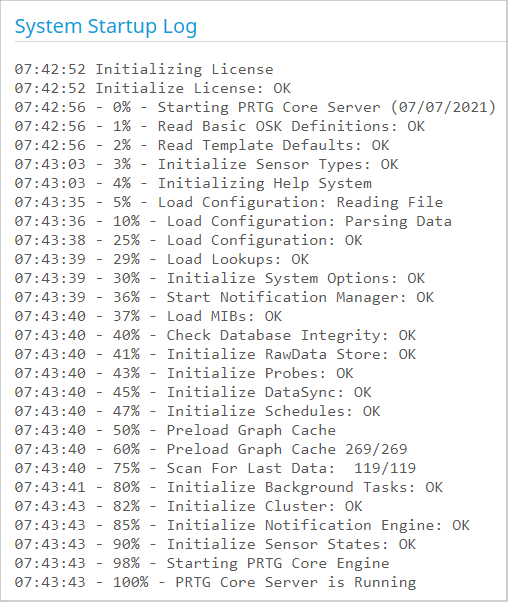Select the Check Database Integrity line

coord(215,336)
